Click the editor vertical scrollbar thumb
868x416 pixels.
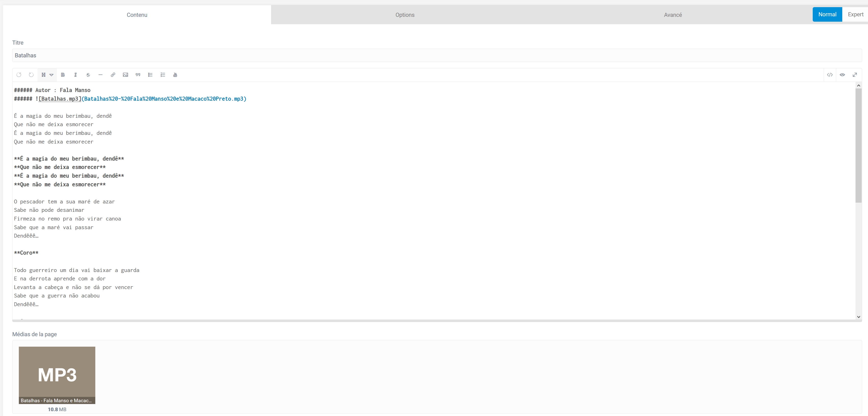click(x=858, y=146)
